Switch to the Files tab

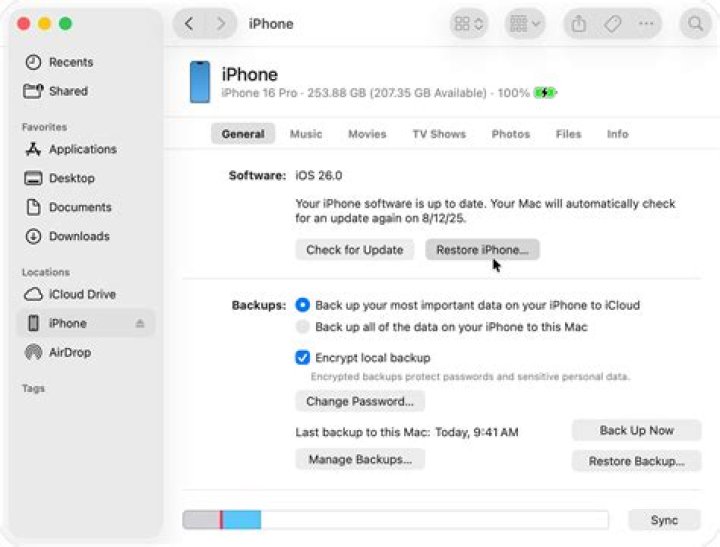(568, 134)
